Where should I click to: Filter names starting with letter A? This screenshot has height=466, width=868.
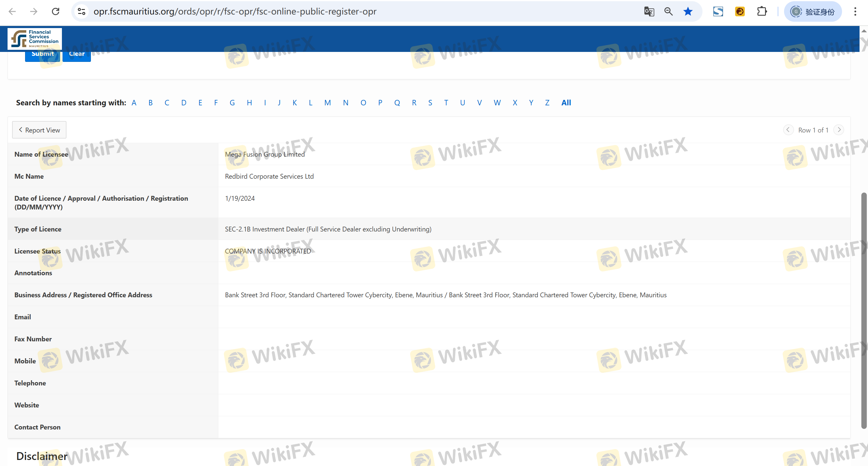[134, 103]
